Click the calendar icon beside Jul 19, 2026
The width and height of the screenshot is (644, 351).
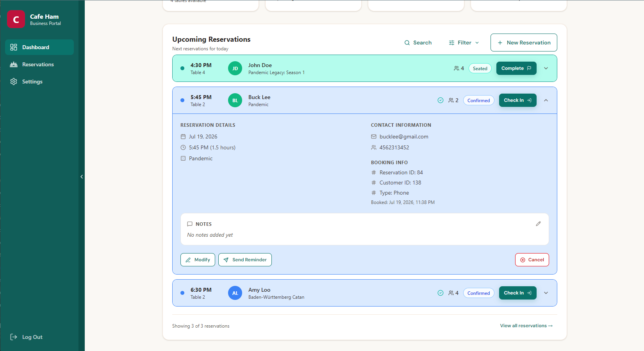(183, 136)
